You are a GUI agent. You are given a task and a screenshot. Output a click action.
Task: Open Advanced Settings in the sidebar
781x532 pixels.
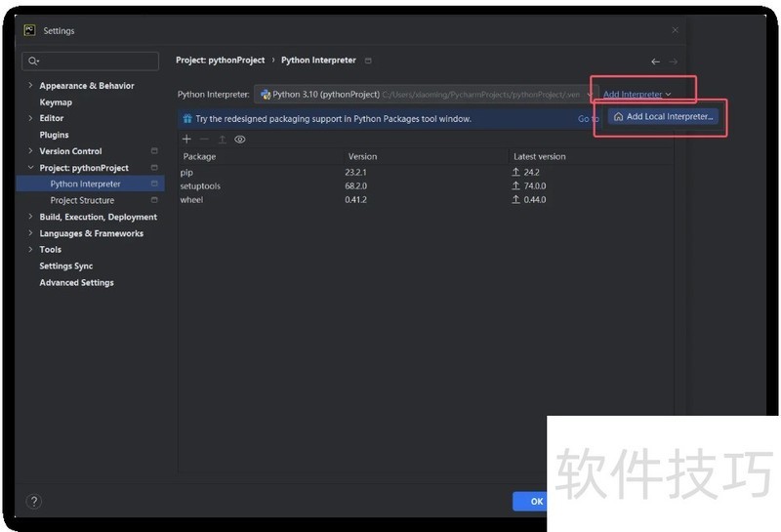pyautogui.click(x=76, y=283)
